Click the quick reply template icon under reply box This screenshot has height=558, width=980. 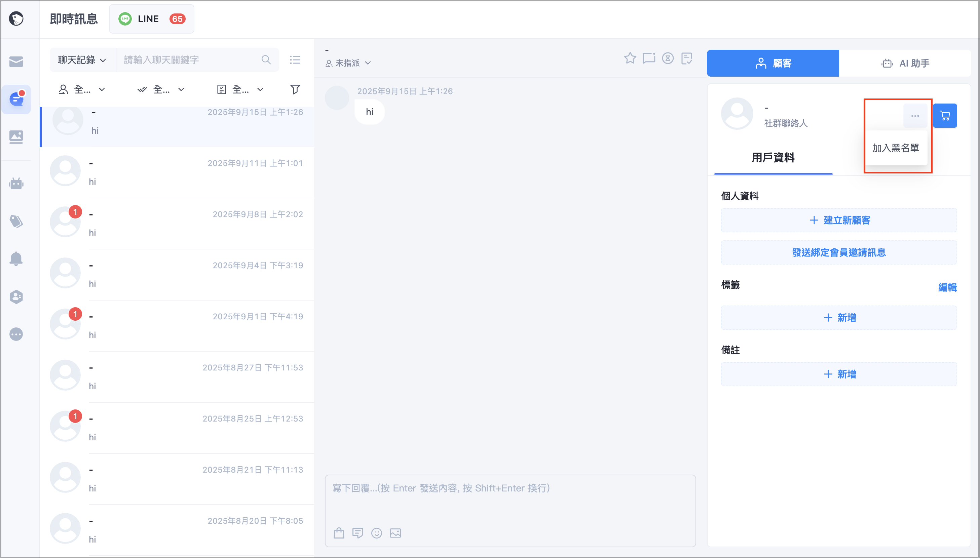point(358,533)
